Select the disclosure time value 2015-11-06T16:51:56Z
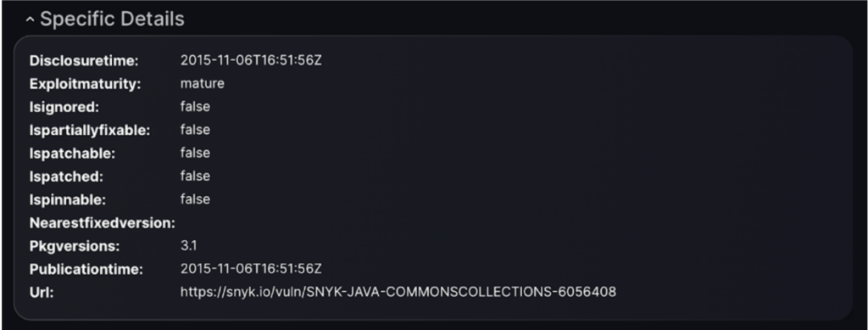Image resolution: width=868 pixels, height=330 pixels. pos(251,60)
